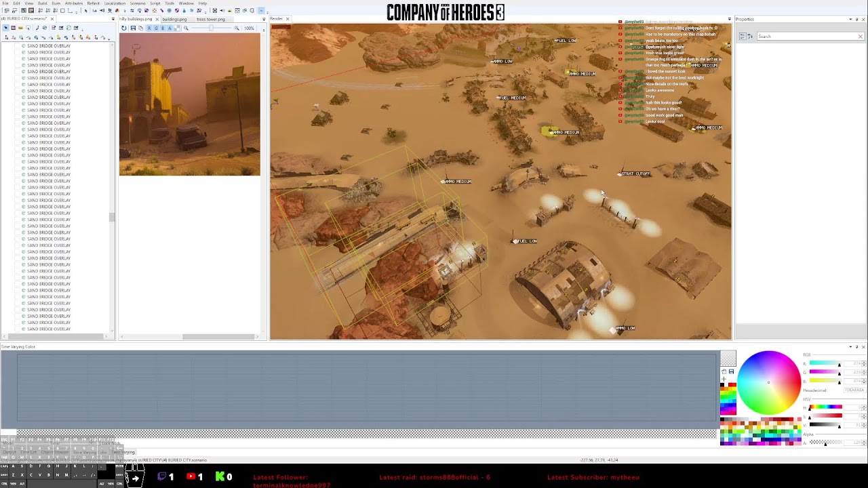Select the Render view tab
The width and height of the screenshot is (868, 488).
pyautogui.click(x=277, y=18)
